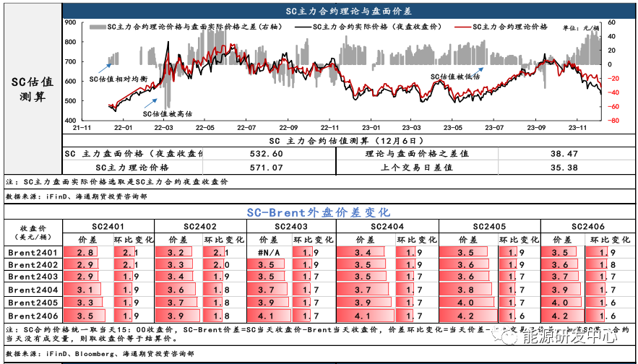Click the Brent2401 row label
This screenshot has height=364, width=638.
[x=33, y=253]
